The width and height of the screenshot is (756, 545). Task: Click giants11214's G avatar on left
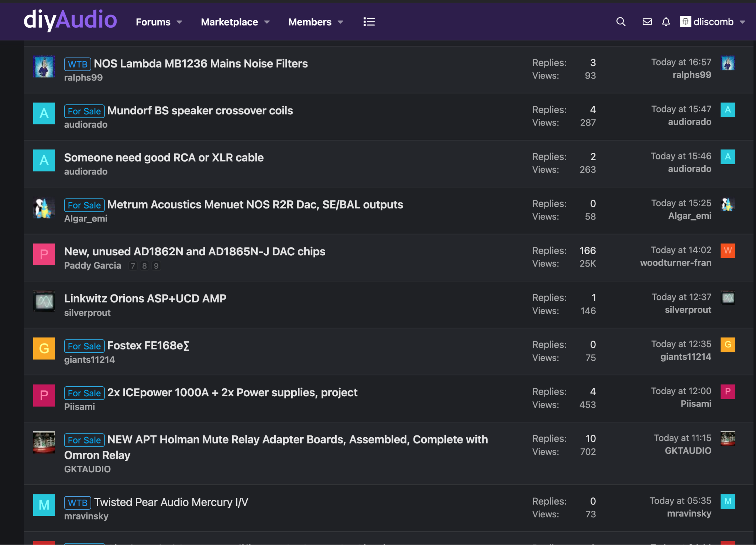[44, 348]
